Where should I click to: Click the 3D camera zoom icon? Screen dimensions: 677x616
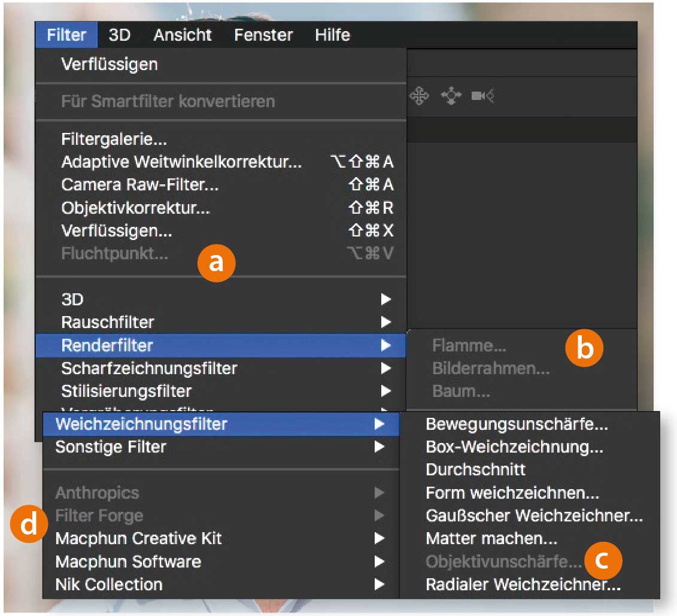point(482,96)
